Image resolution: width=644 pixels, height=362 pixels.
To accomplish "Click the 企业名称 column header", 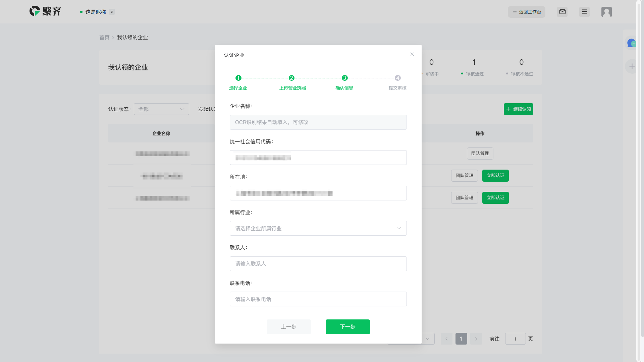I will coord(161,133).
